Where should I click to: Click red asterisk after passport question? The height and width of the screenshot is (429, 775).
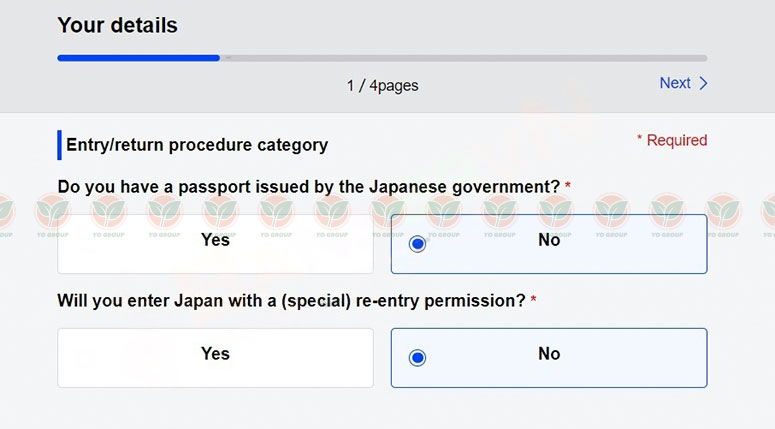click(x=568, y=185)
